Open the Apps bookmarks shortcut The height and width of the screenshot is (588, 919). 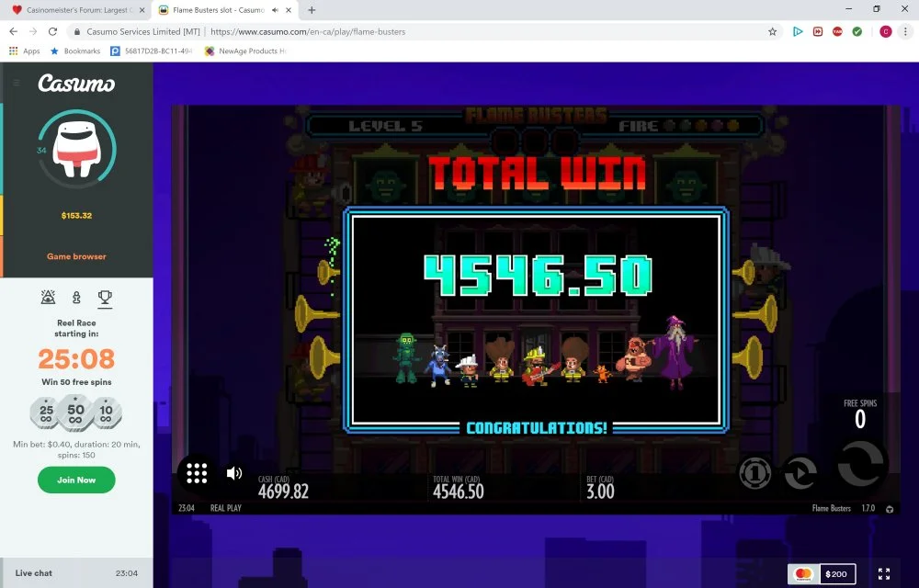point(25,51)
